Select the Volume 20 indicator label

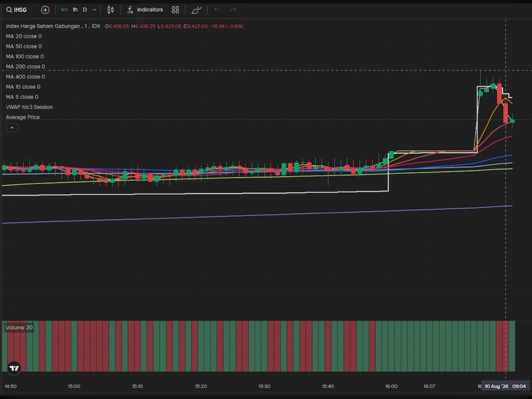tap(19, 328)
